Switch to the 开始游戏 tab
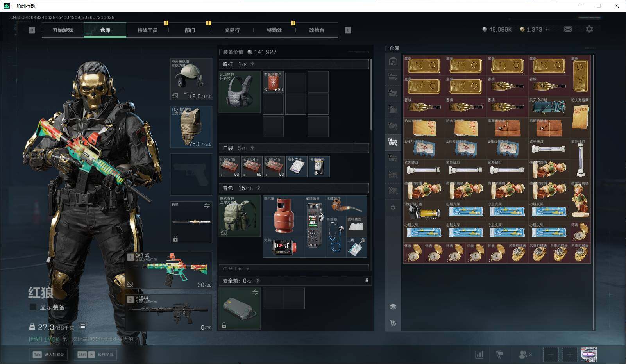Image resolution: width=626 pixels, height=364 pixels. [63, 30]
